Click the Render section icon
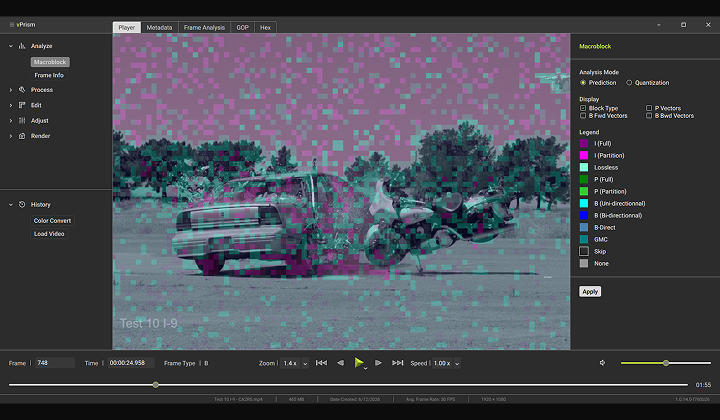 [22, 136]
